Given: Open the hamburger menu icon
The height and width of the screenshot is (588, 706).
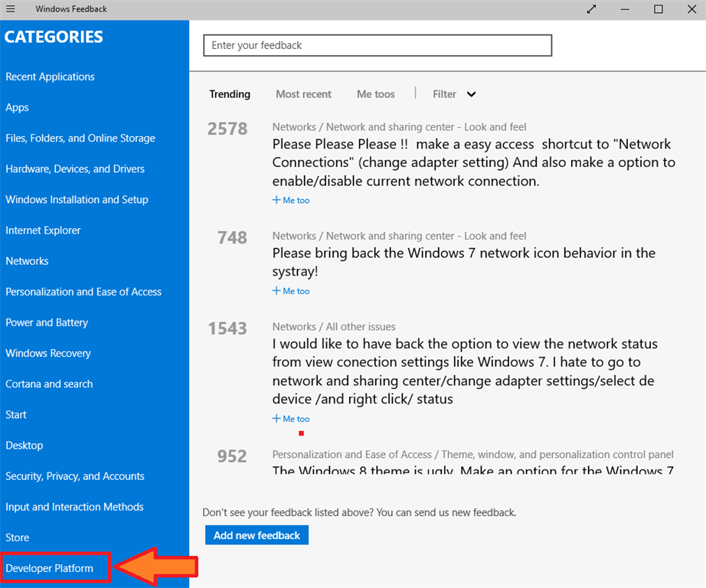Looking at the screenshot, I should 11,9.
